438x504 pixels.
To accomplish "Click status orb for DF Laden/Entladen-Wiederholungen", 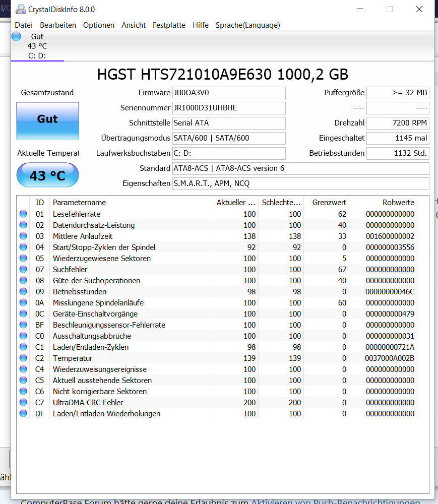I will [23, 413].
